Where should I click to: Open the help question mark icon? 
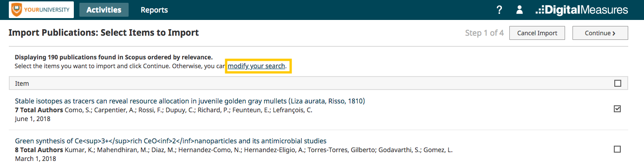click(500, 10)
